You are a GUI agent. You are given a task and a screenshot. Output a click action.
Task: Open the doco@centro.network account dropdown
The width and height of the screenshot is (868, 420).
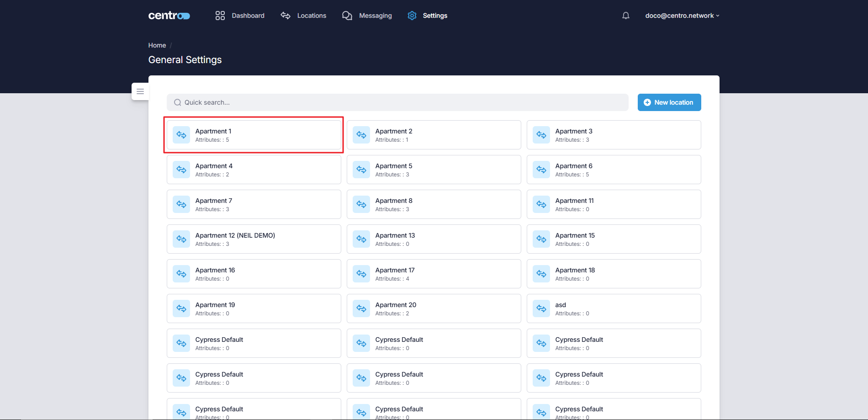pos(682,16)
